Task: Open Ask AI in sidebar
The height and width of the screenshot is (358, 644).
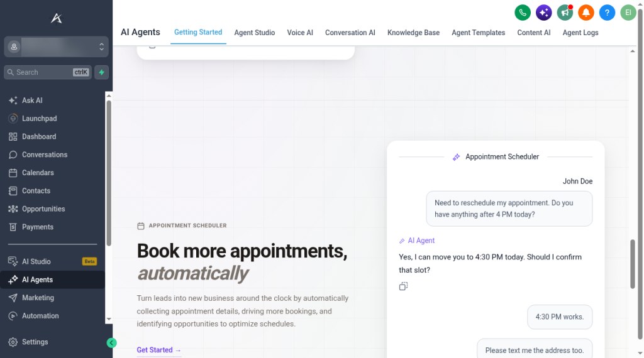Action: click(53, 100)
